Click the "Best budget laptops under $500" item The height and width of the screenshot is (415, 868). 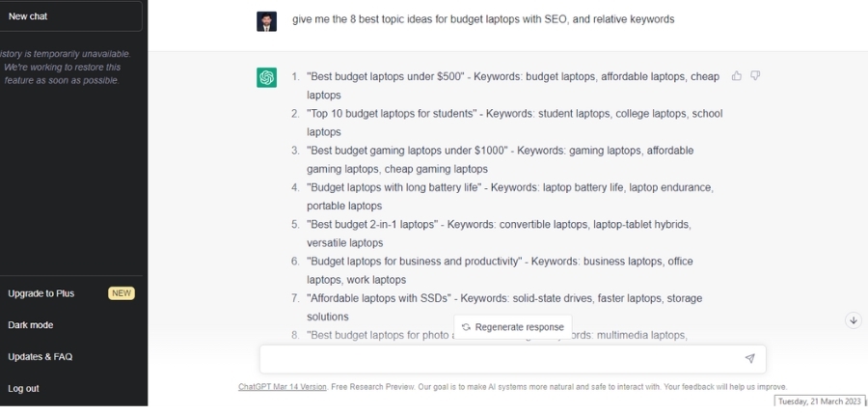386,76
